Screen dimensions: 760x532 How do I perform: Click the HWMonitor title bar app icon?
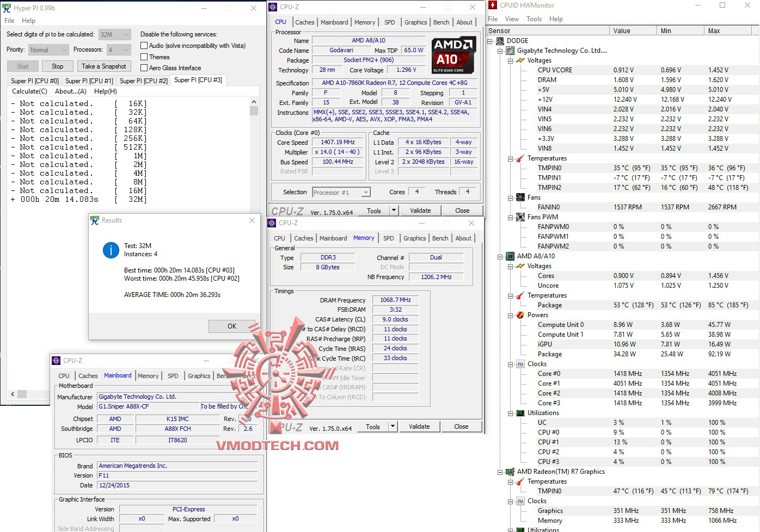tap(493, 5)
